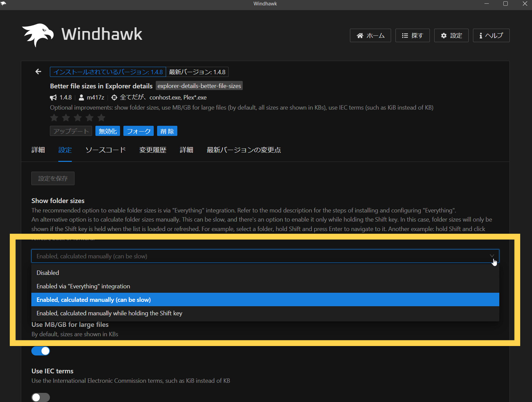Fork the mod with フォーク
The width and height of the screenshot is (532, 402).
(139, 131)
